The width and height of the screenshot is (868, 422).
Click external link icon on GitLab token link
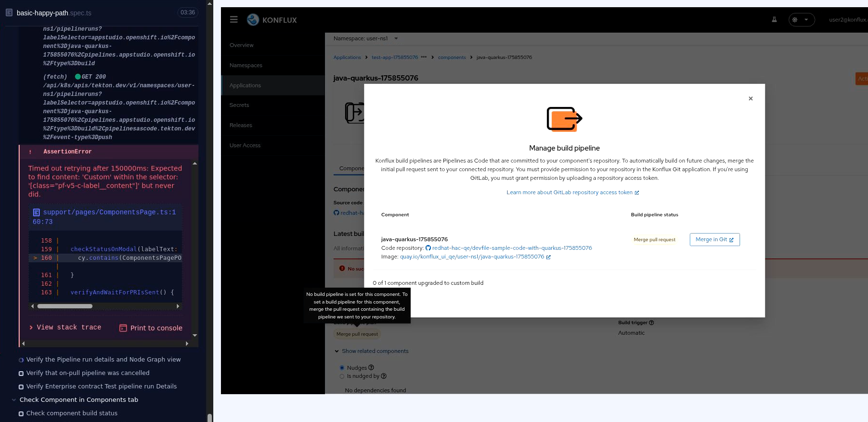click(637, 193)
